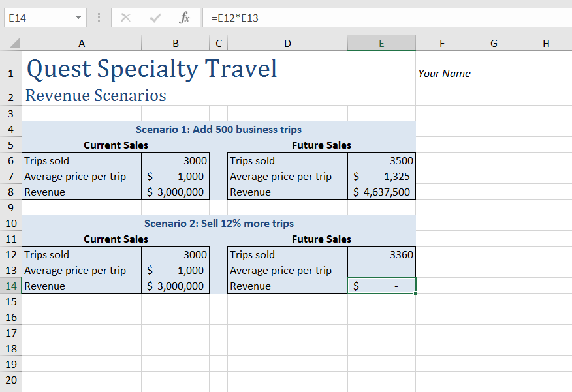This screenshot has height=392, width=572.
Task: Click the formula bar with =E12*E13
Action: [387, 18]
